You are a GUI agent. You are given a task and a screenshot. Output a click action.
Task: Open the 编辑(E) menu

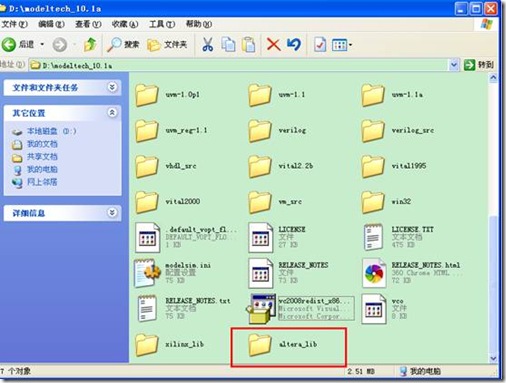click(x=51, y=24)
